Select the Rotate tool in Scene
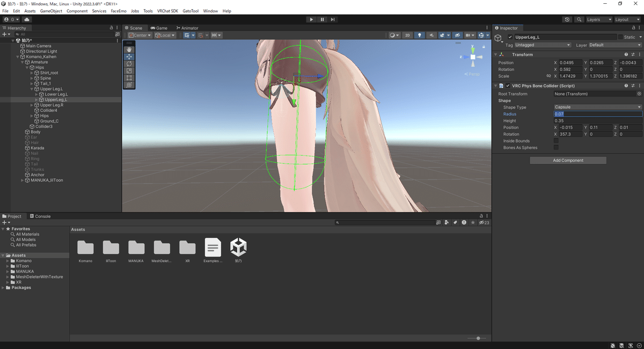644x349 pixels. tap(129, 63)
